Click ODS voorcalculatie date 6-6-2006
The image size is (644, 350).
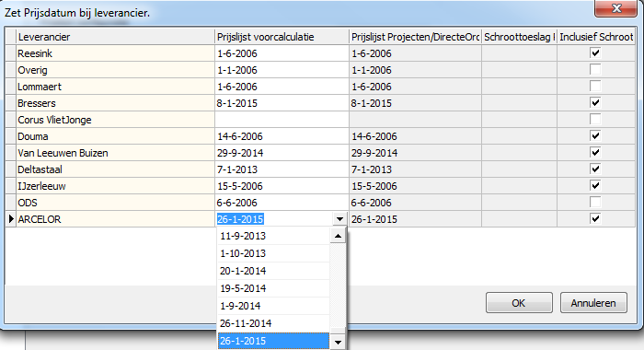pyautogui.click(x=282, y=203)
